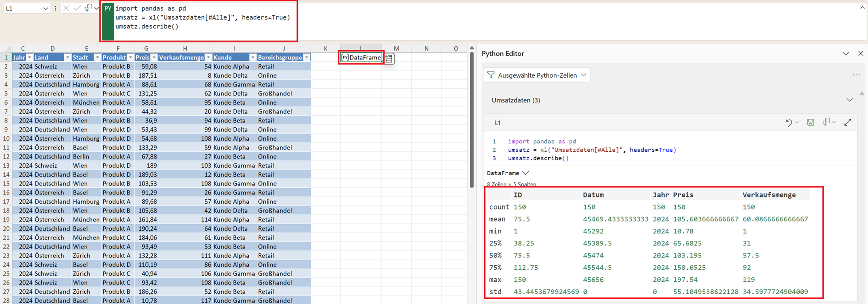Viewport: 868px width, 304px height.
Task: Click the green PY badge in formula bar
Action: [108, 9]
